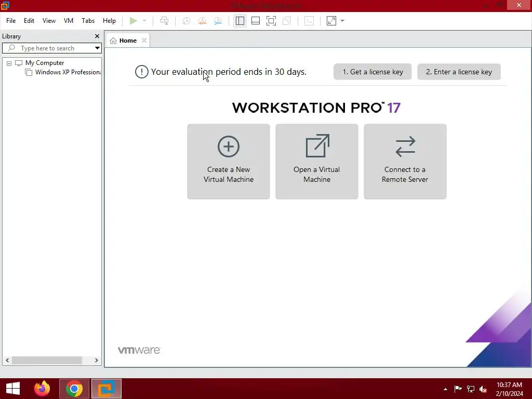The width and height of the screenshot is (532, 399).
Task: Open the Tabs menu
Action: [88, 21]
